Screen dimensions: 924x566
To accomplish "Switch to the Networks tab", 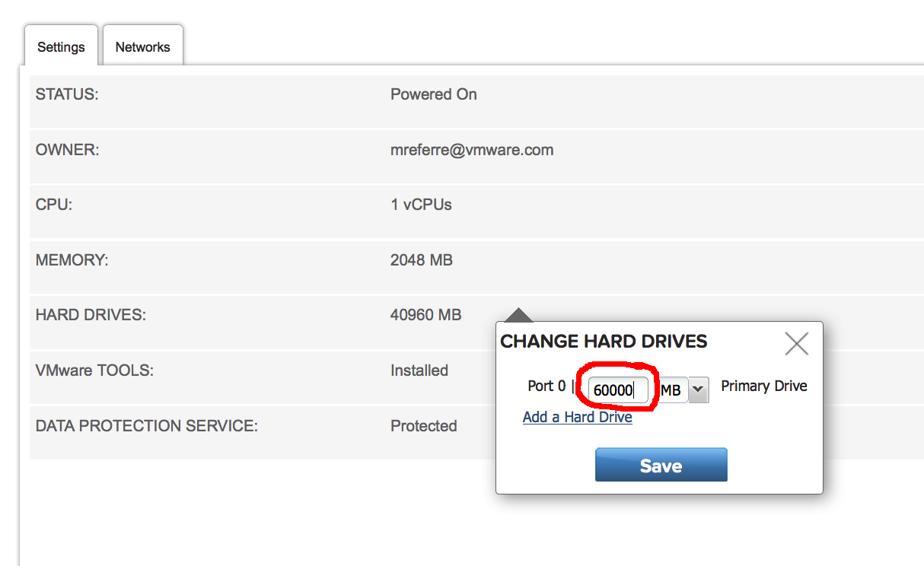I will 142,46.
